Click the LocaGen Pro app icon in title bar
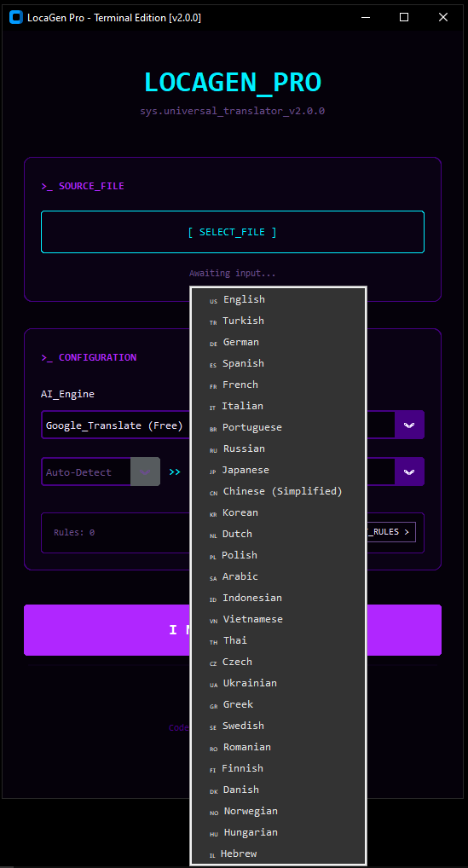Viewport: 468px width, 868px height. 16,18
